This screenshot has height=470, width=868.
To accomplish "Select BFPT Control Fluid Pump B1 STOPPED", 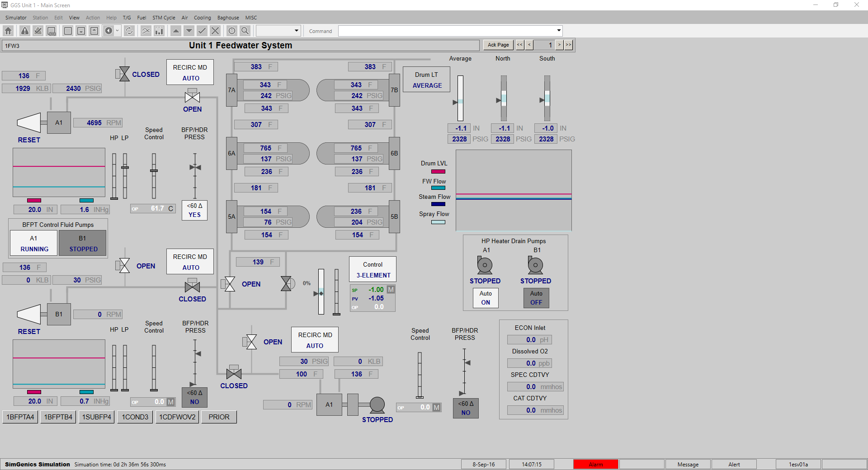I will point(83,243).
